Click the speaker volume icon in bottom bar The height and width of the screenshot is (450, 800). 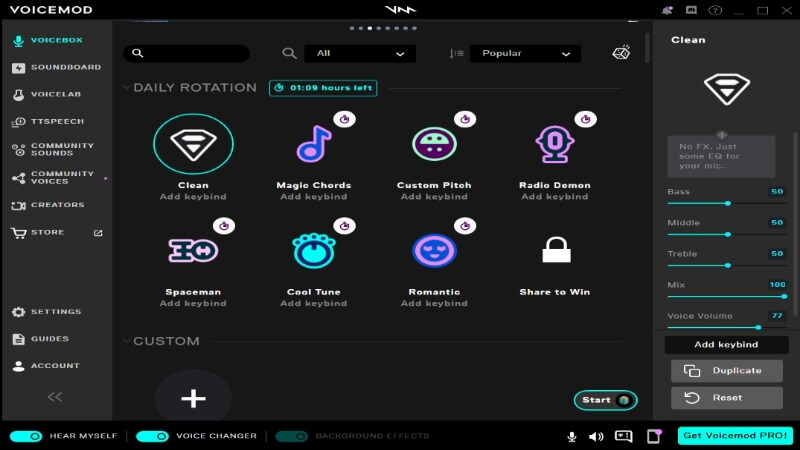tap(596, 436)
